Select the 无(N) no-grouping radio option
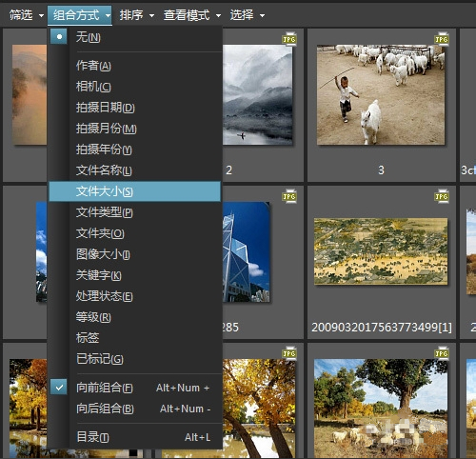476x459 pixels. tap(135, 37)
